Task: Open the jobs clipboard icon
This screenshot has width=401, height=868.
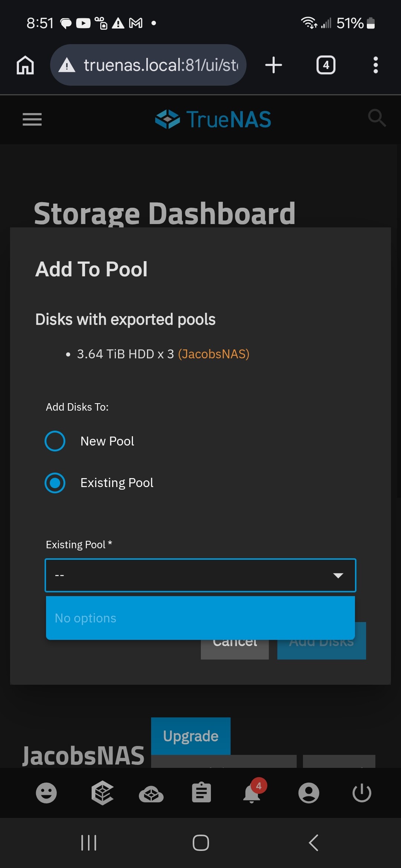Action: (201, 793)
